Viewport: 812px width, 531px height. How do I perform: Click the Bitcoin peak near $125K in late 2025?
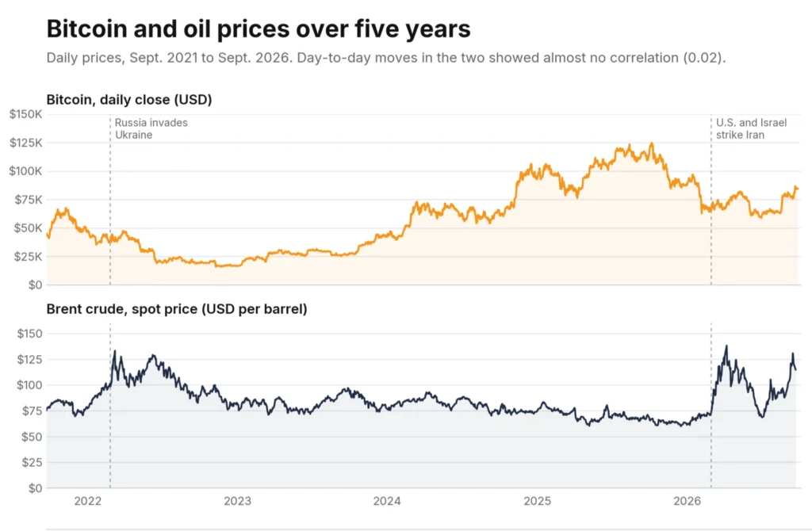coord(652,144)
